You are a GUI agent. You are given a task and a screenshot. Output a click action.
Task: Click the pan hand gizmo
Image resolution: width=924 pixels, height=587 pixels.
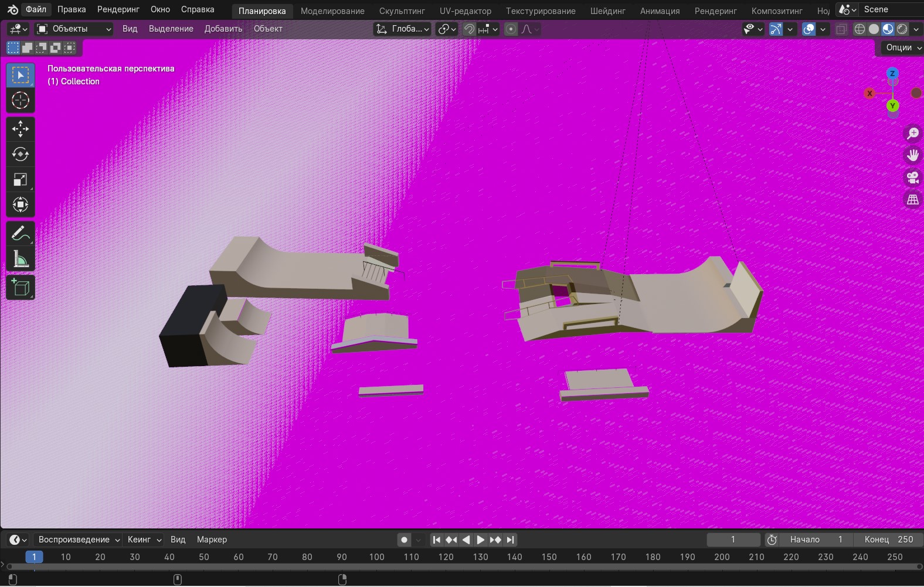click(913, 155)
